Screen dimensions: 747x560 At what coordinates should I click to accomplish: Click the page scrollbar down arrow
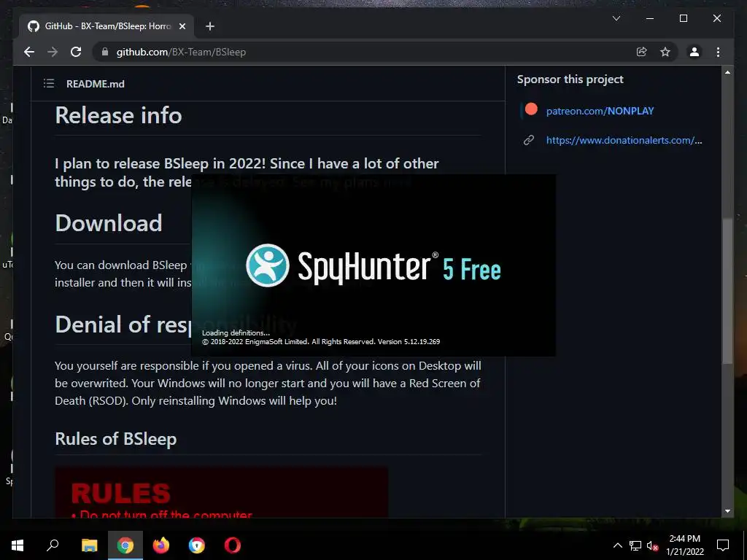pyautogui.click(x=727, y=511)
